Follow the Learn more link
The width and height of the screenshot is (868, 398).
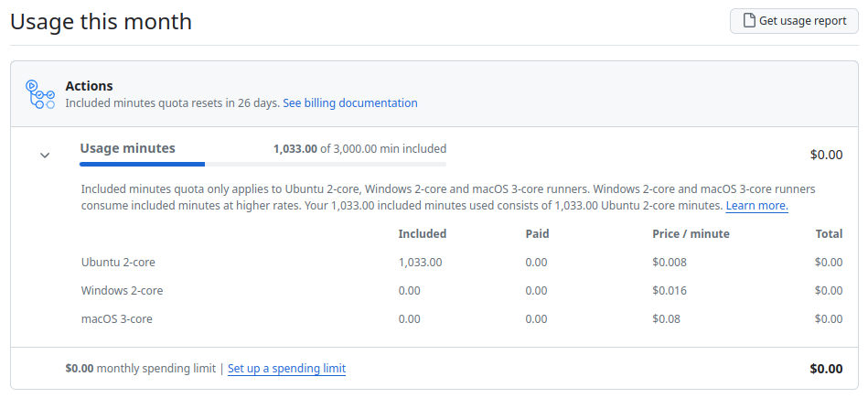[756, 206]
